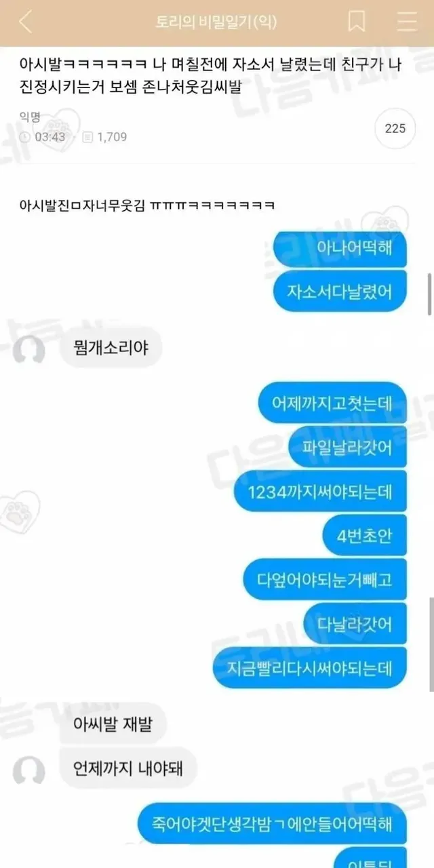Tap the board title 토리의 비밀일기(익)
Image resolution: width=434 pixels, height=868 pixels.
coord(216,22)
